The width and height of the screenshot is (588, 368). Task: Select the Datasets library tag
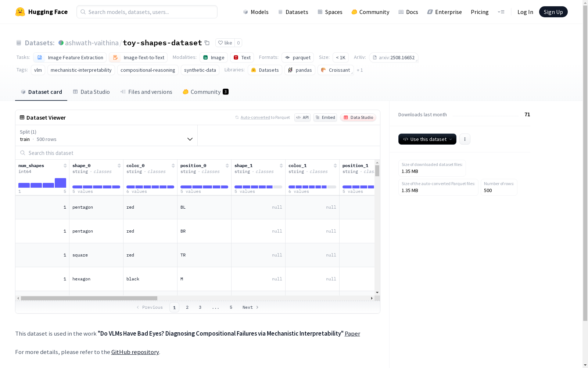(265, 70)
